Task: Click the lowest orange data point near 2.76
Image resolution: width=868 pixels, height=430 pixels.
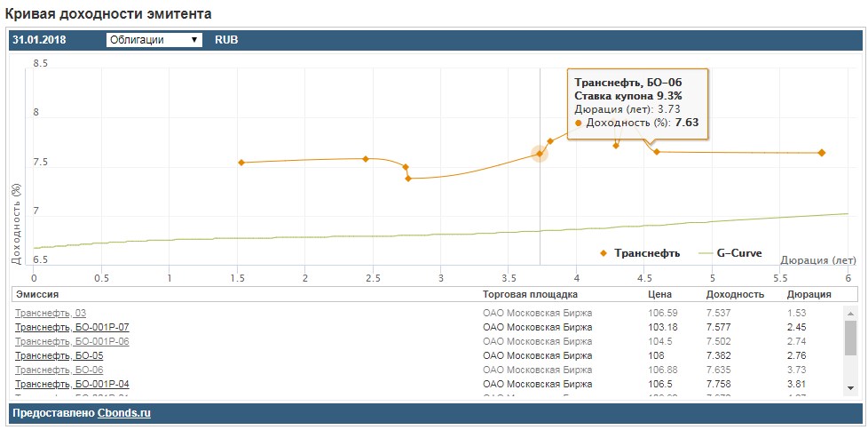Action: 408,179
